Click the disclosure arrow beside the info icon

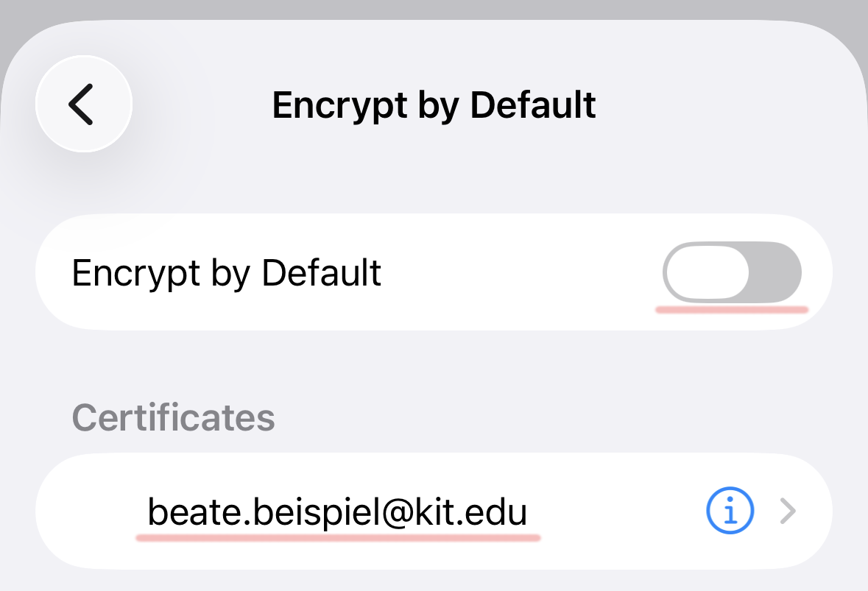[x=788, y=511]
